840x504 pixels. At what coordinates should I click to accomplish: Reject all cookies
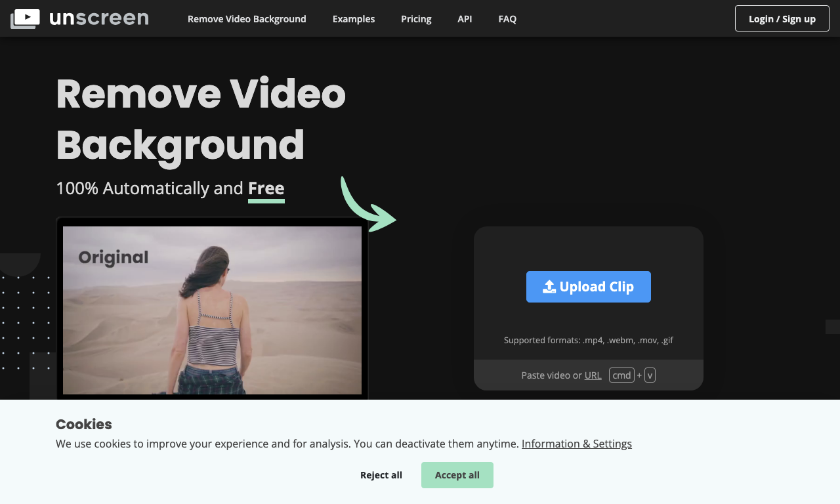381,475
